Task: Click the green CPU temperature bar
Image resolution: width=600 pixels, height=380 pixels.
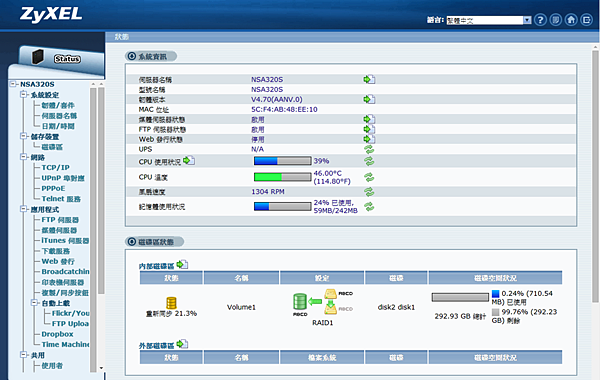Action: coord(282,177)
